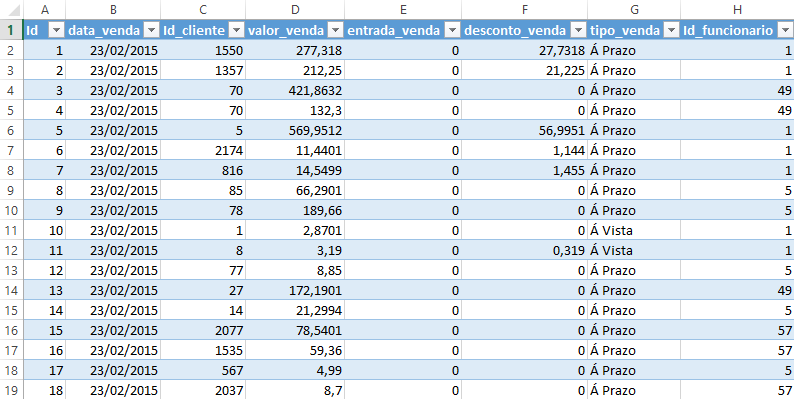Viewport: 794px width, 399px height.
Task: Select cell with value 421,8632
Action: (295, 91)
